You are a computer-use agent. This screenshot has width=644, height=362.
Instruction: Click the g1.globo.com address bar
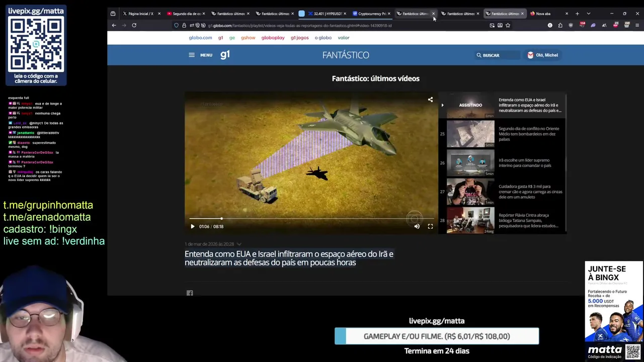pos(342,25)
